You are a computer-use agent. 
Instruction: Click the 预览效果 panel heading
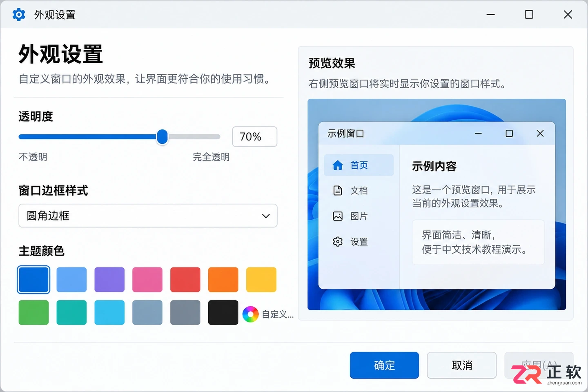332,63
